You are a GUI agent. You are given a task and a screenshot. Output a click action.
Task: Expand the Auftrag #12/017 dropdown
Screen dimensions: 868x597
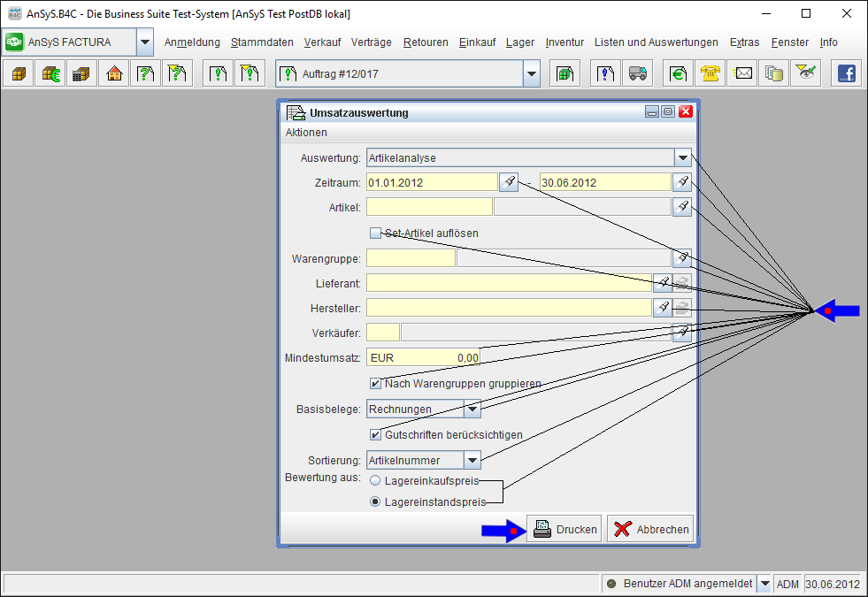coord(531,74)
